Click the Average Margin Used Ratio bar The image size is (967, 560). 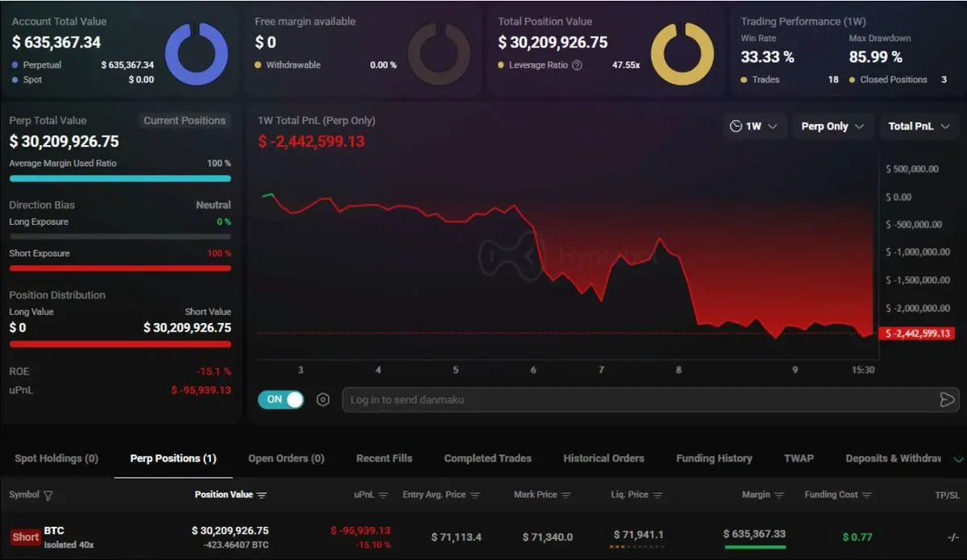120,178
